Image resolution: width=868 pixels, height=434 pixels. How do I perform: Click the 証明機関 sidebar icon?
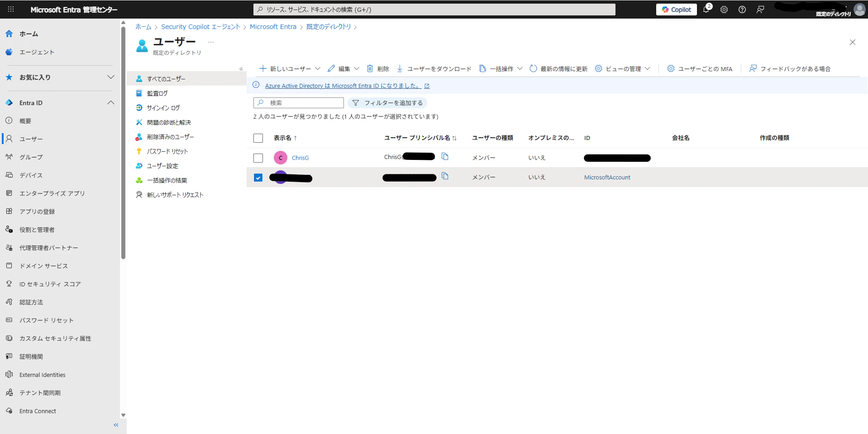click(x=9, y=356)
